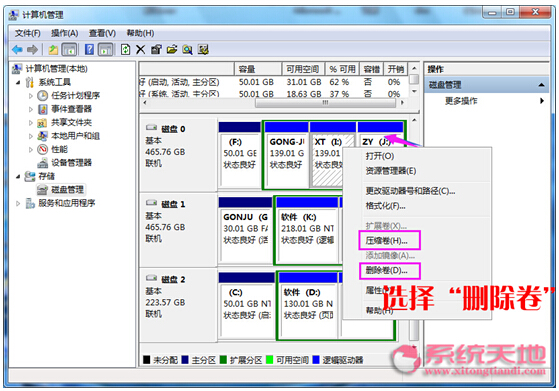Click the 容错 column header

[x=372, y=69]
